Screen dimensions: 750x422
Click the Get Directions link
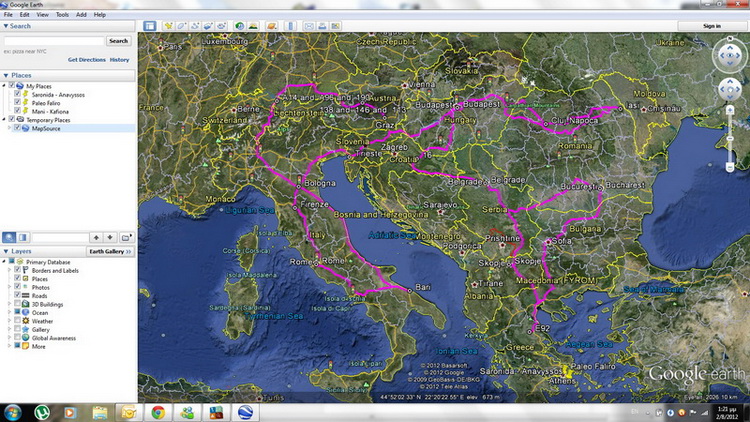click(x=86, y=60)
